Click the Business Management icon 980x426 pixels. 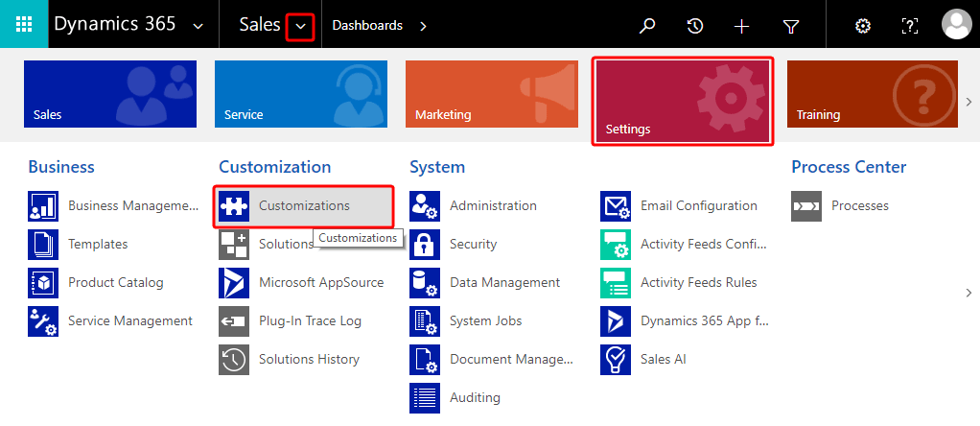[43, 206]
